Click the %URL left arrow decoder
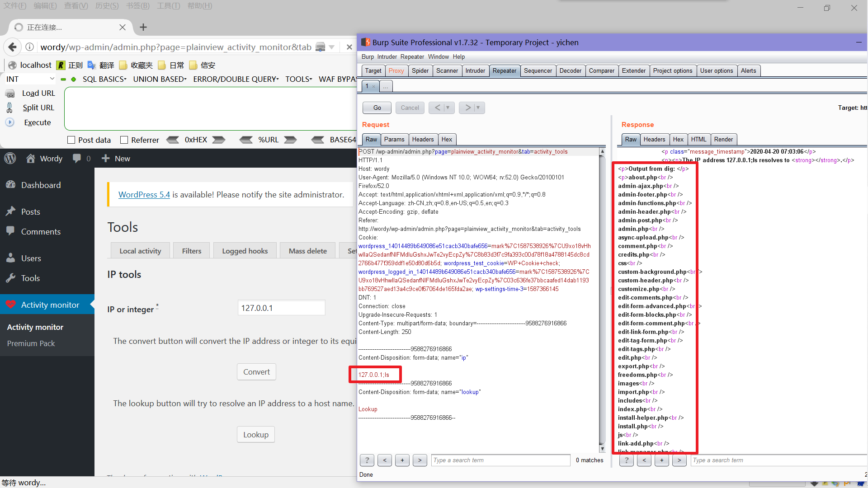The image size is (868, 488). pos(246,140)
